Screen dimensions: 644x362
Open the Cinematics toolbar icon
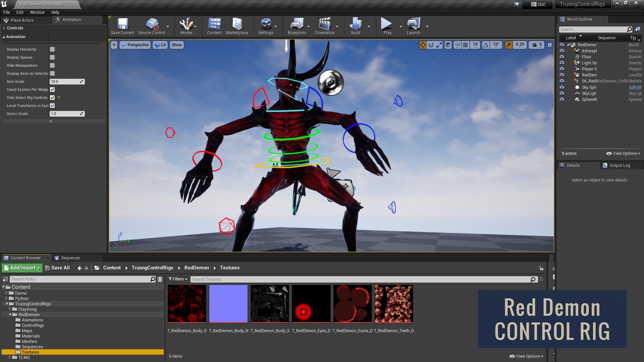pyautogui.click(x=325, y=26)
